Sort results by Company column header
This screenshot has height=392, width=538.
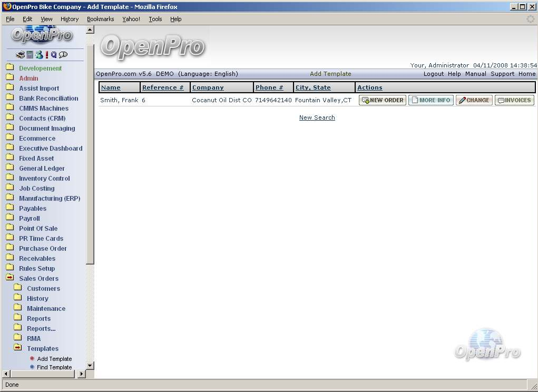(208, 87)
